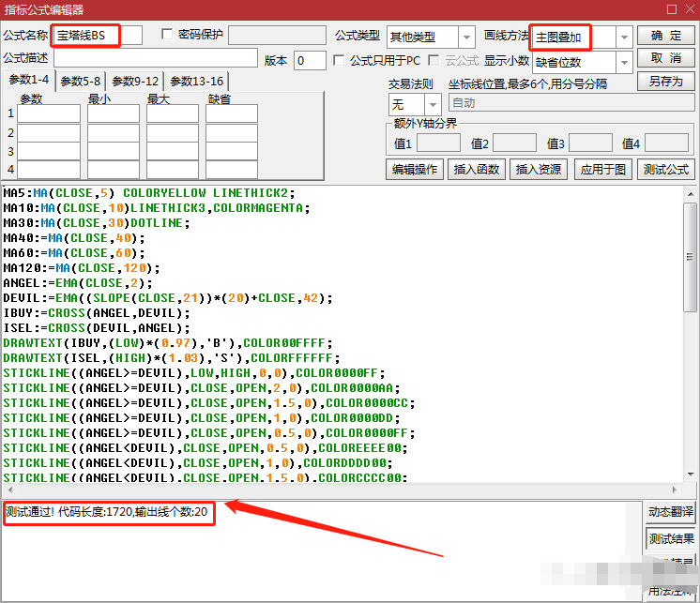Click the 取消 cancel button
The height and width of the screenshot is (603, 700).
[665, 58]
